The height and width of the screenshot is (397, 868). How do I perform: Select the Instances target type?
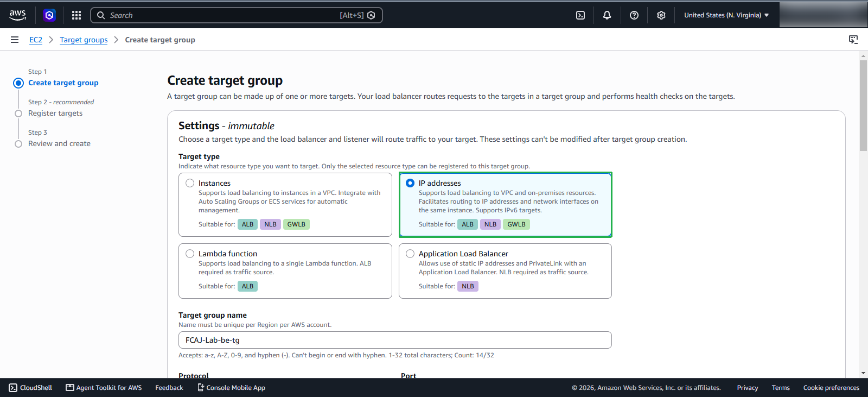coord(190,183)
